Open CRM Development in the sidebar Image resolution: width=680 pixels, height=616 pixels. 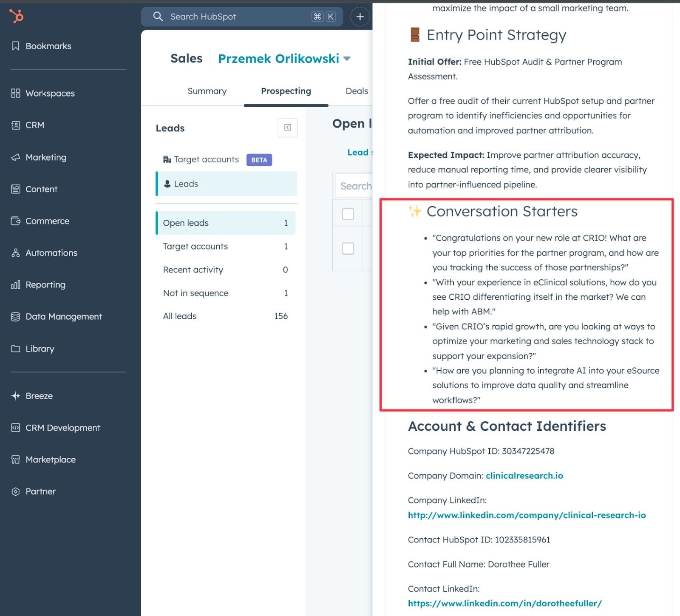(x=56, y=428)
